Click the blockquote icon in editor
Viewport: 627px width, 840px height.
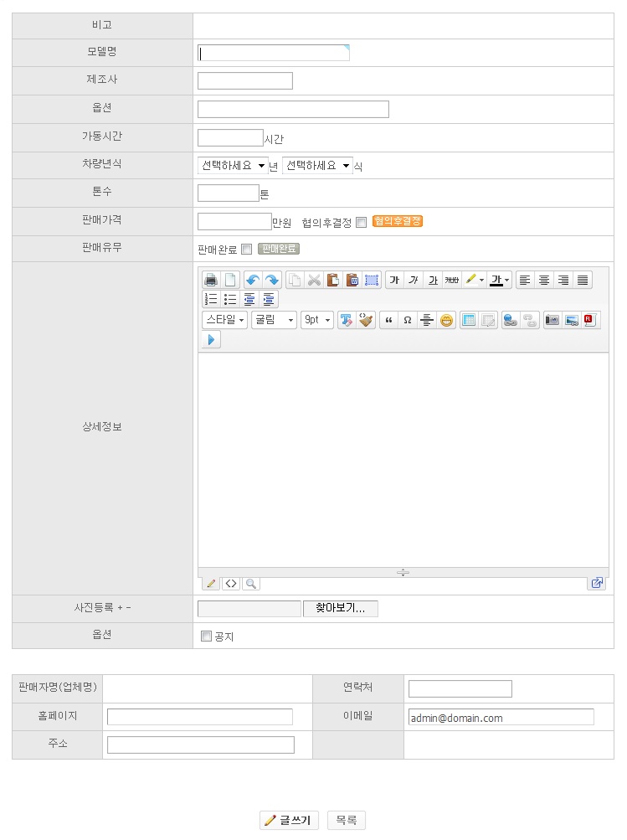tap(388, 320)
